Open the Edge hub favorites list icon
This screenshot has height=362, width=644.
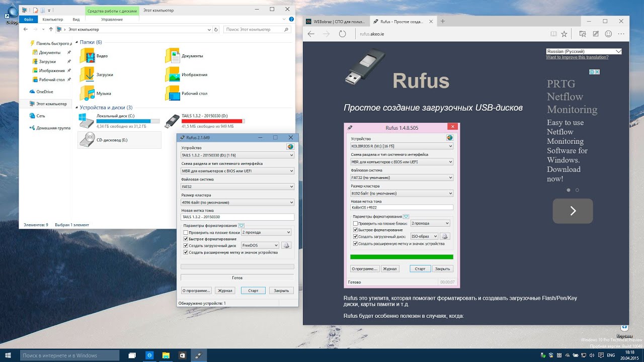[583, 34]
